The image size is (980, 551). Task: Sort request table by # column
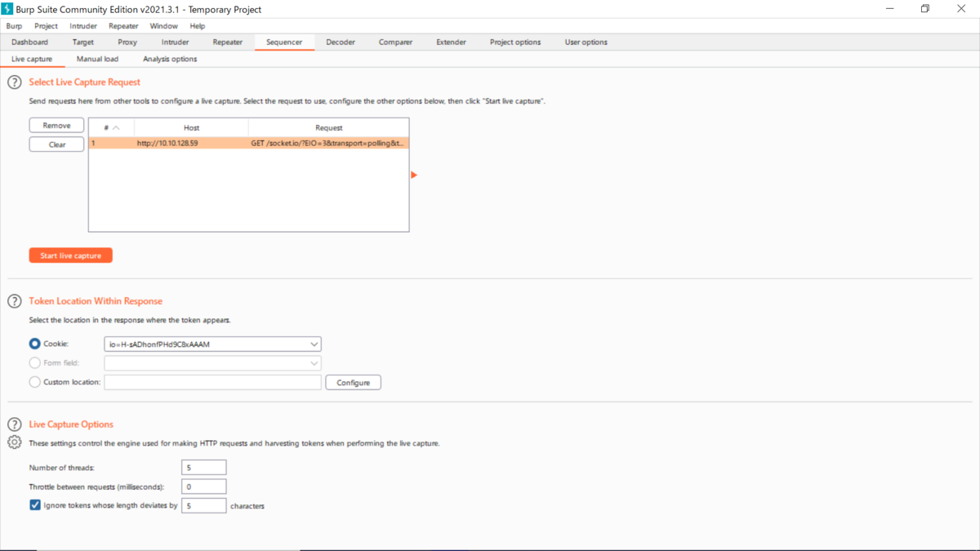pos(112,127)
